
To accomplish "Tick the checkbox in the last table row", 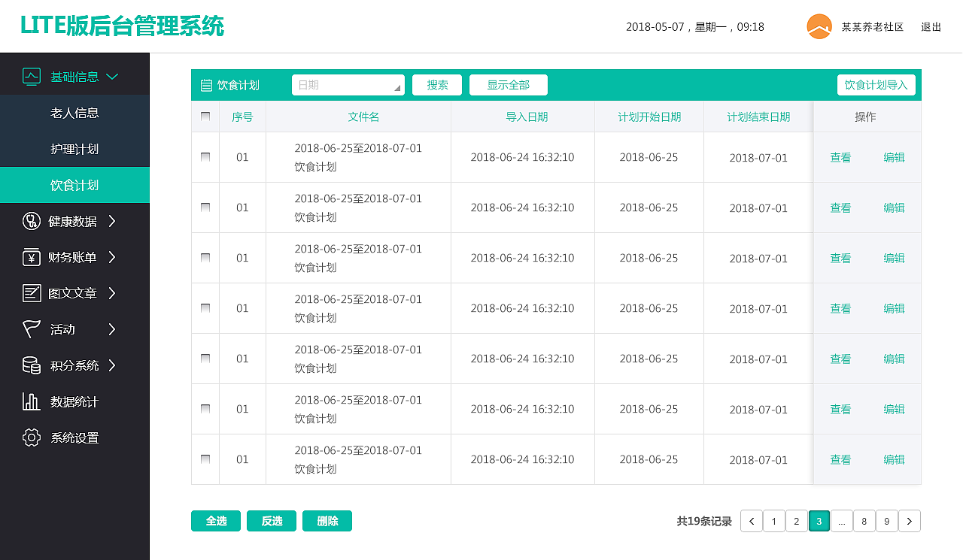I will [205, 459].
